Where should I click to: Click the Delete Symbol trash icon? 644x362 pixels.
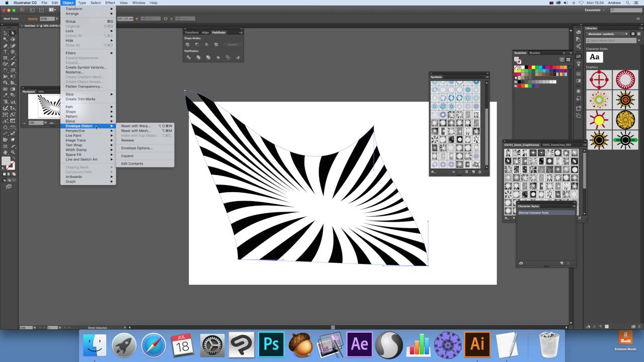pos(480,172)
